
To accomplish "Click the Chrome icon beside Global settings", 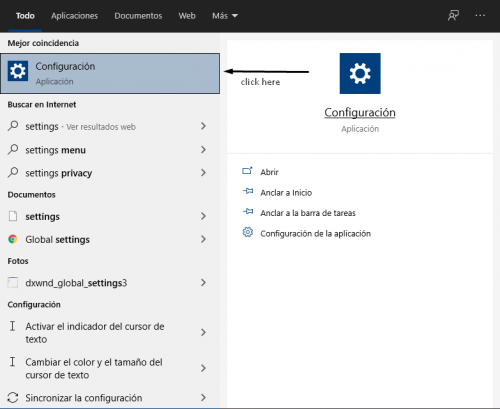I will (13, 239).
